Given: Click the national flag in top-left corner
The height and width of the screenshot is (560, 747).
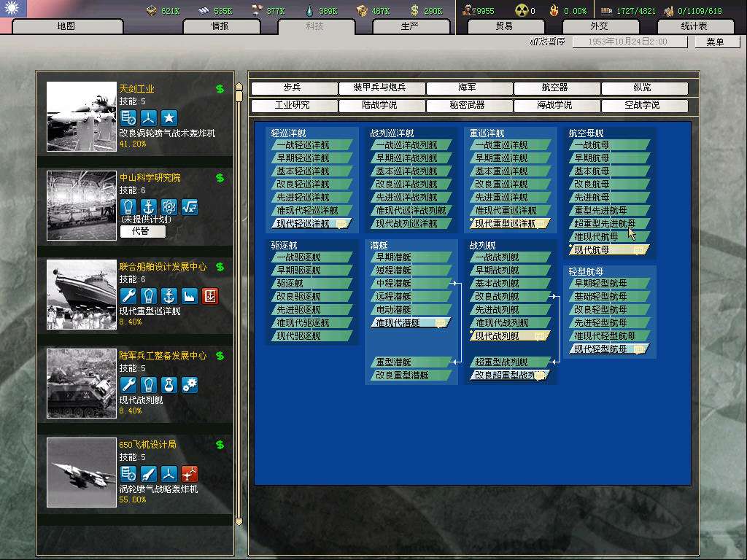Looking at the screenshot, I should pyautogui.click(x=13, y=9).
